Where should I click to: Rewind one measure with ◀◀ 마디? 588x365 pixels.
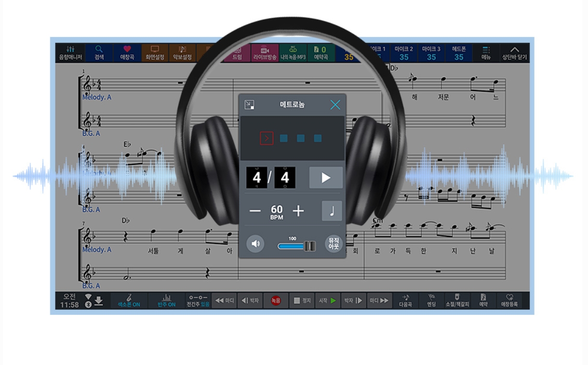click(224, 300)
